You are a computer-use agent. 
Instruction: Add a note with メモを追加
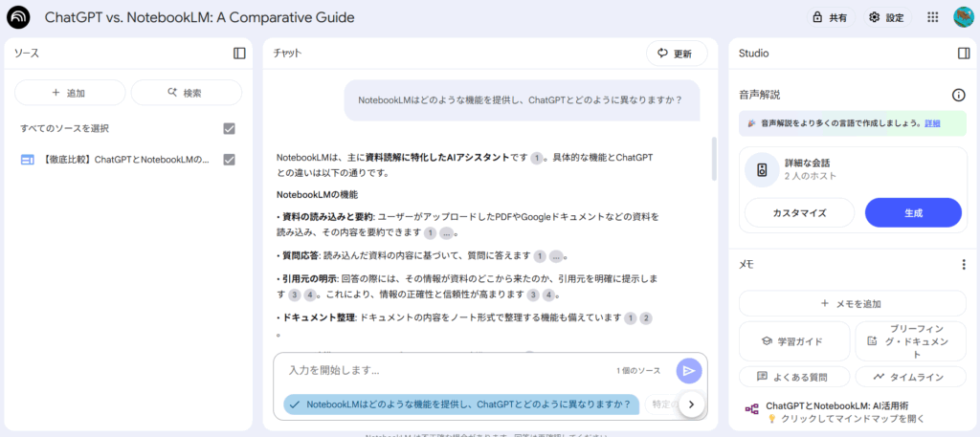tap(853, 304)
